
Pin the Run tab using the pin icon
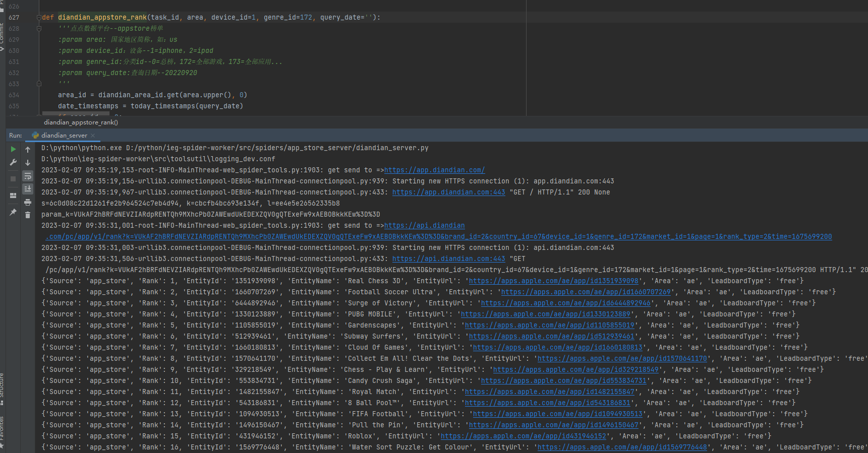(13, 213)
